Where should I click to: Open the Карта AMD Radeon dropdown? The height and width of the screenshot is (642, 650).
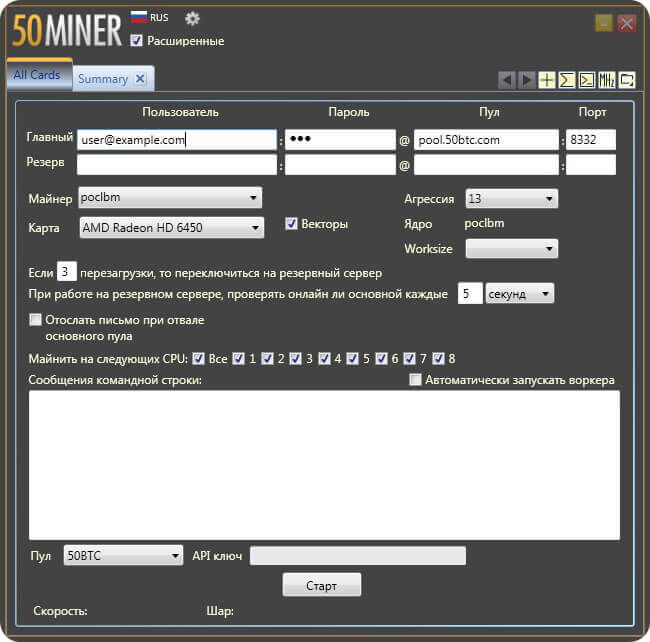pos(172,228)
